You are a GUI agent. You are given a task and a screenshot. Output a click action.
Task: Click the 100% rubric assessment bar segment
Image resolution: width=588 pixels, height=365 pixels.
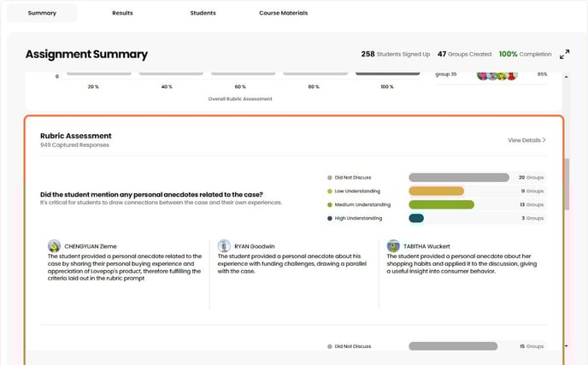386,74
